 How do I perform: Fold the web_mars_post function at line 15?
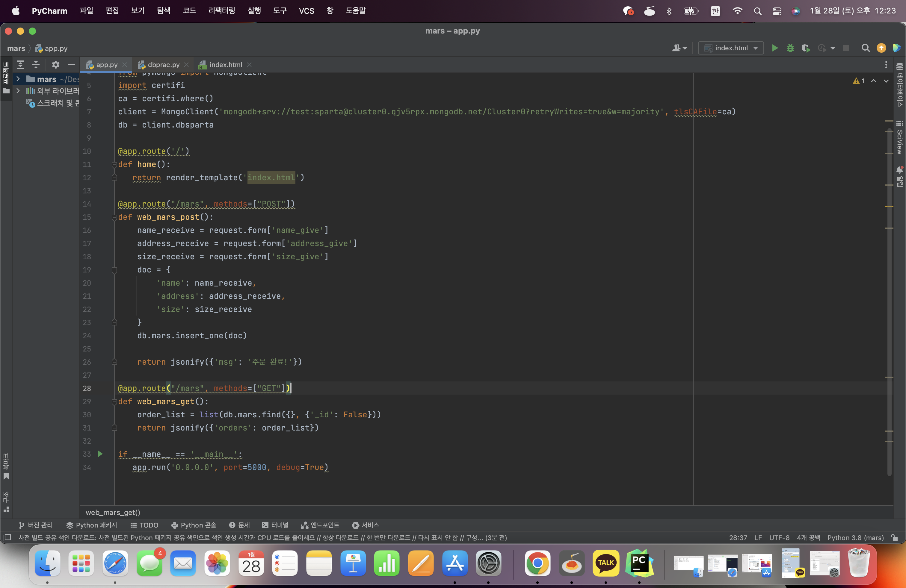(114, 217)
